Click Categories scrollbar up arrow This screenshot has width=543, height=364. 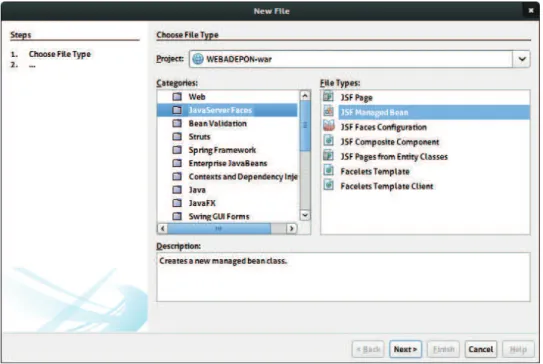(x=305, y=95)
